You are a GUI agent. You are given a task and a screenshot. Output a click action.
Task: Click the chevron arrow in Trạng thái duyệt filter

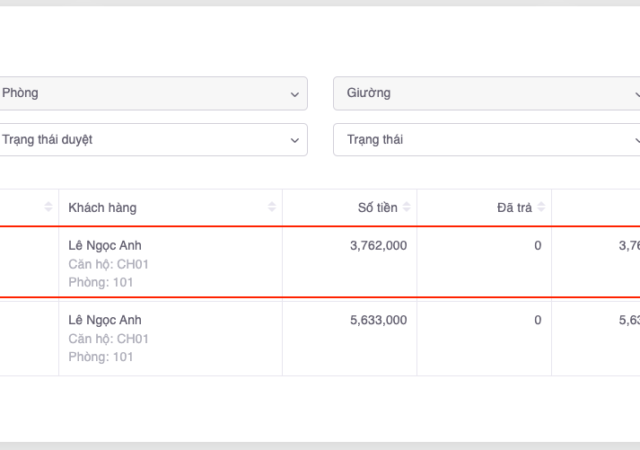[294, 140]
